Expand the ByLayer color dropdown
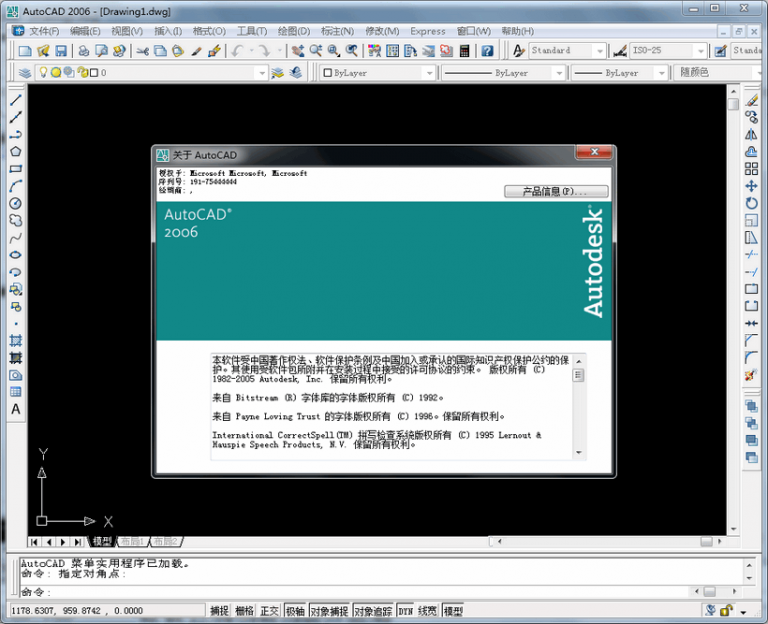768x624 pixels. (x=428, y=73)
